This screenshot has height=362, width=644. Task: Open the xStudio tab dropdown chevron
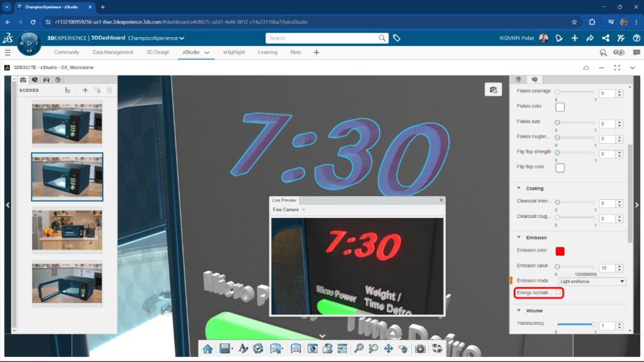207,53
